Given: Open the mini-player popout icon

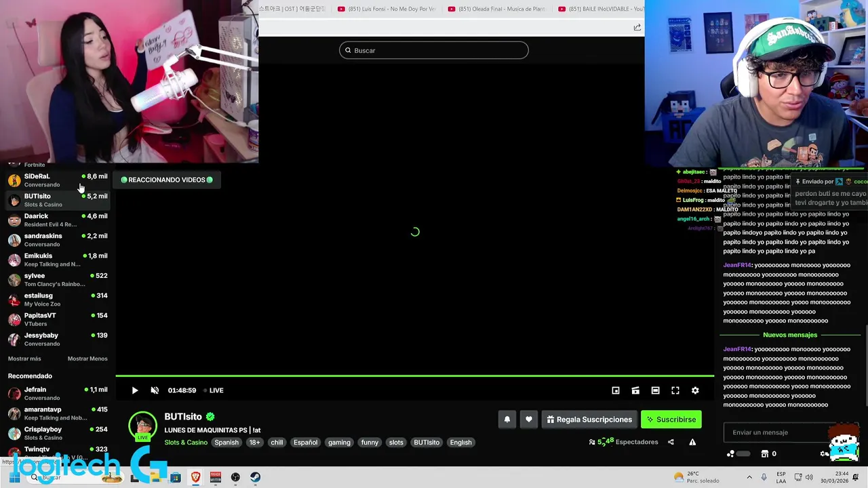Looking at the screenshot, I should click(x=616, y=390).
